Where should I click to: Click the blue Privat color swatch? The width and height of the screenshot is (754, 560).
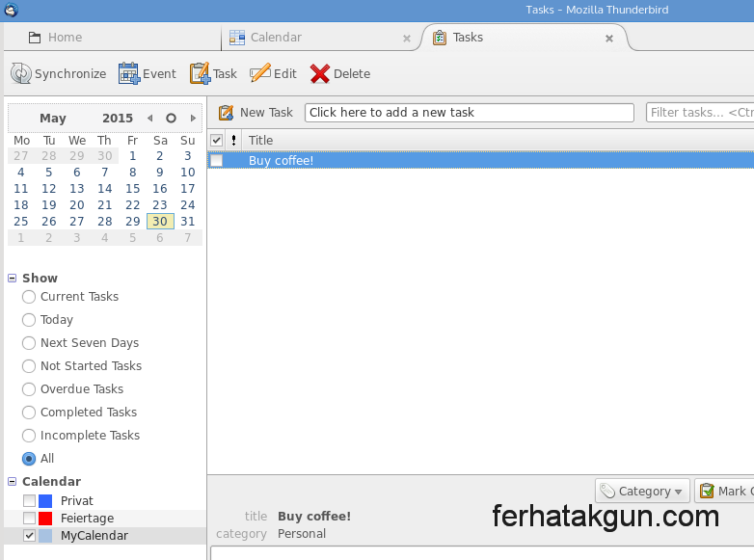tap(45, 501)
